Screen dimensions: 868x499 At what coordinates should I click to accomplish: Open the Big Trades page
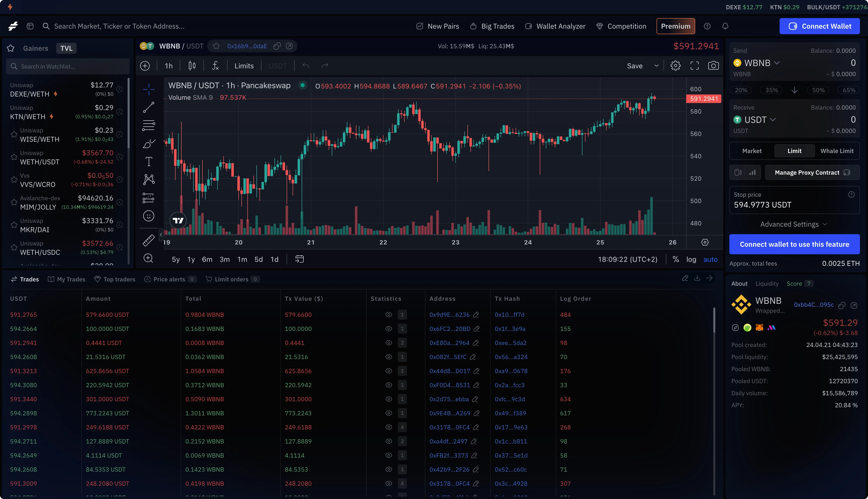click(492, 26)
